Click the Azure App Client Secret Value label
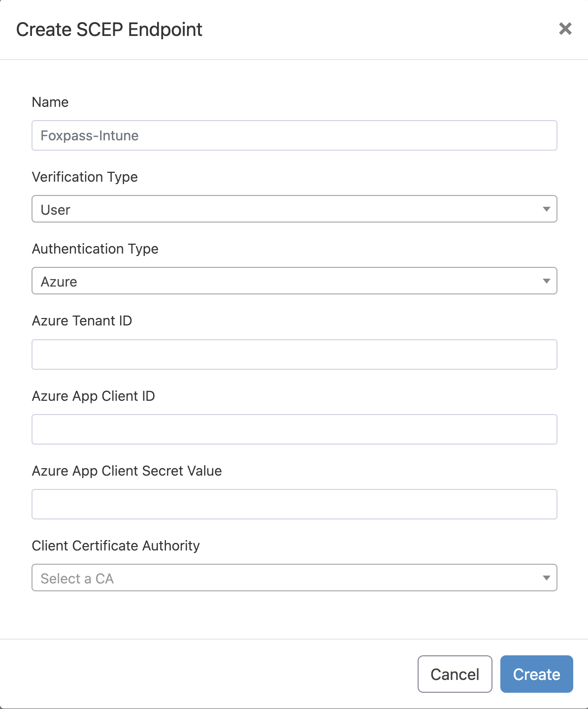 127,471
